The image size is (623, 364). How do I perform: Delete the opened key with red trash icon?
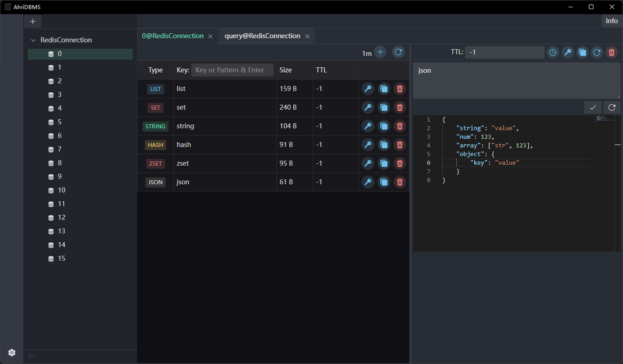(x=612, y=52)
